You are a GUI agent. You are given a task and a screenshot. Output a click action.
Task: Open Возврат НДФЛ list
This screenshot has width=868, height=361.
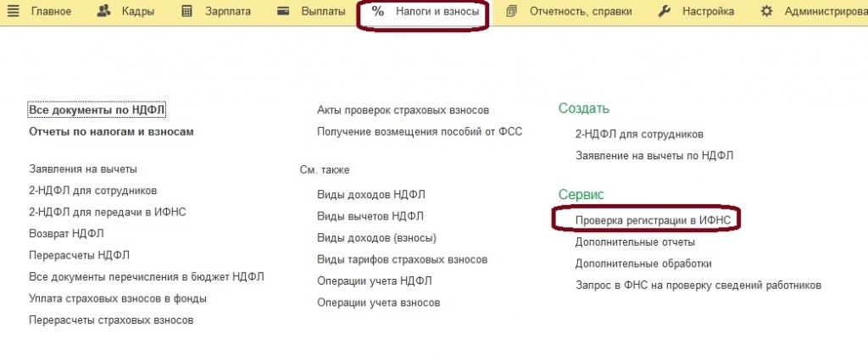tap(66, 234)
